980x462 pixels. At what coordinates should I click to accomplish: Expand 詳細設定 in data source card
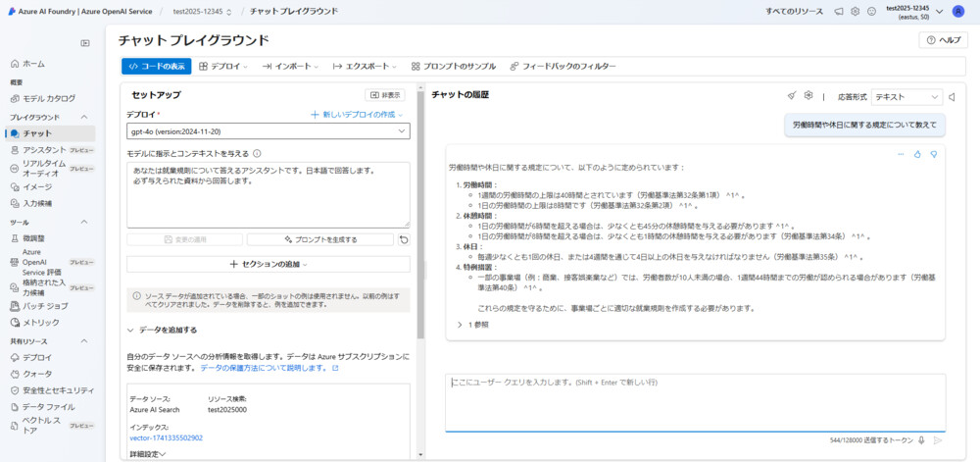coord(148,454)
